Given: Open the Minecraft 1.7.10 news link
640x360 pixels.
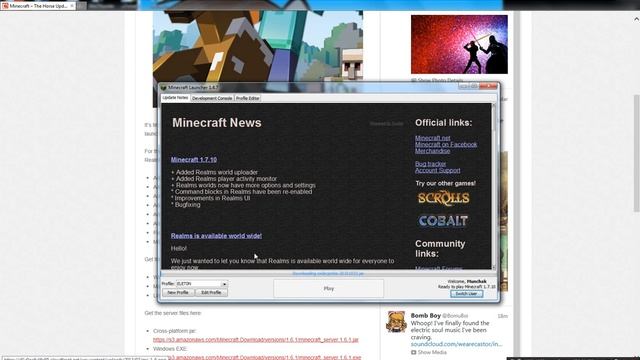Looking at the screenshot, I should coord(194,160).
